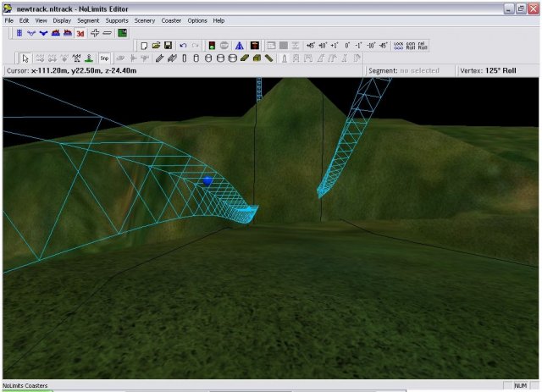Viewport: 542px width, 392px height.
Task: Click the traffic light simulator icon
Action: click(211, 45)
